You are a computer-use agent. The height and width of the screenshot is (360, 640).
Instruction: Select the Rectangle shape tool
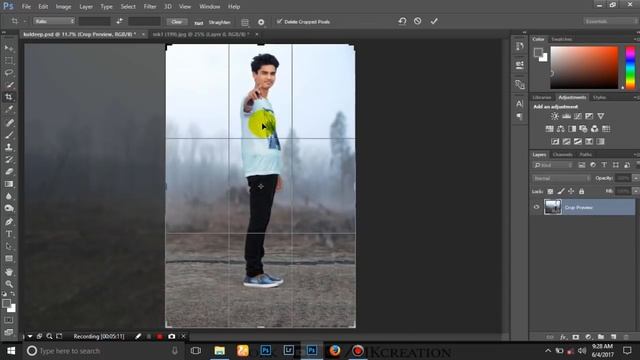(9, 259)
